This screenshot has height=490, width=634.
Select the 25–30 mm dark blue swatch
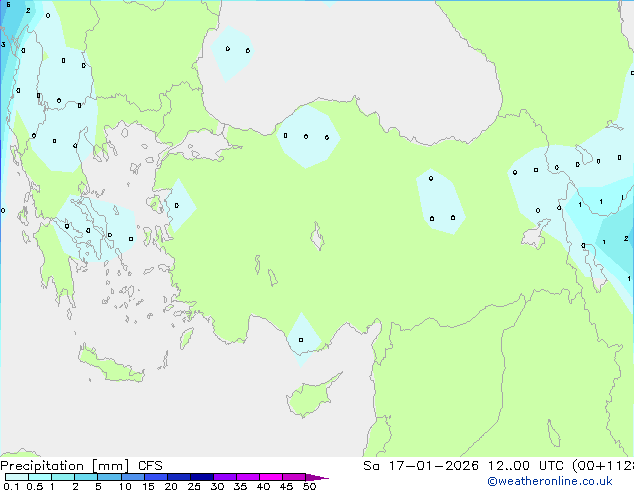click(x=202, y=477)
